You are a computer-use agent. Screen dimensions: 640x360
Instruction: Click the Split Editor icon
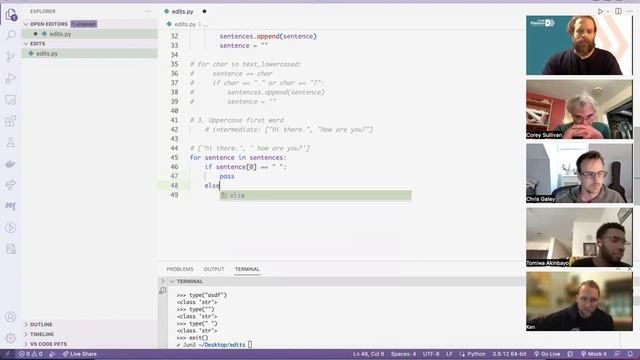pos(618,11)
